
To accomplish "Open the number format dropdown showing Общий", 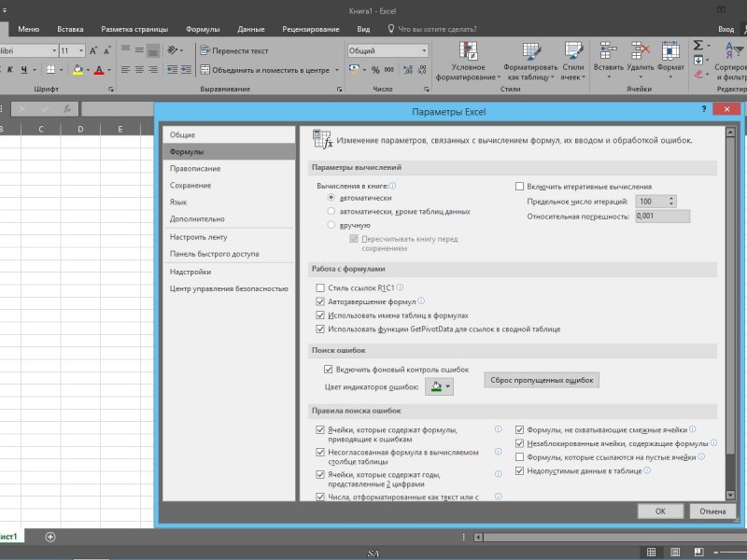I will 424,50.
